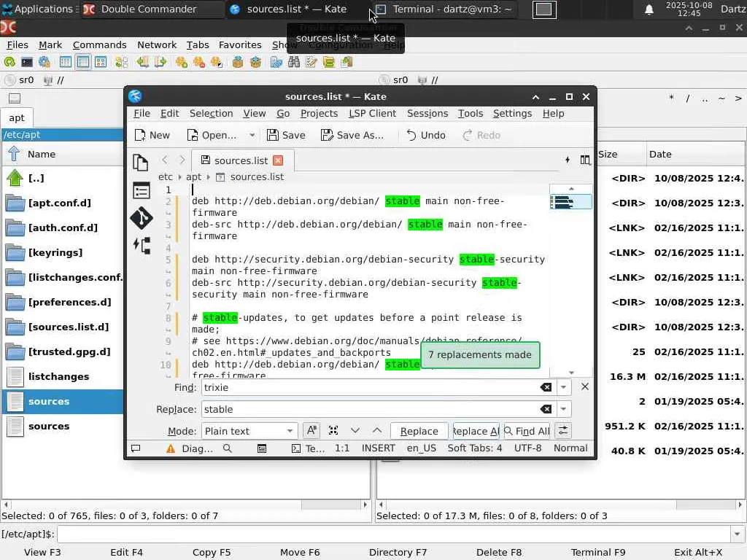Click the multi-rename tool icon in Double Commander
Viewport: 747px width, 560px height.
pos(311,62)
